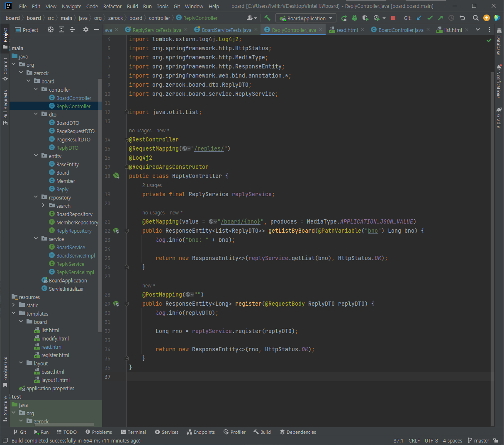Click CRLF line separator in status bar
Image resolution: width=504 pixels, height=445 pixels.
click(414, 440)
